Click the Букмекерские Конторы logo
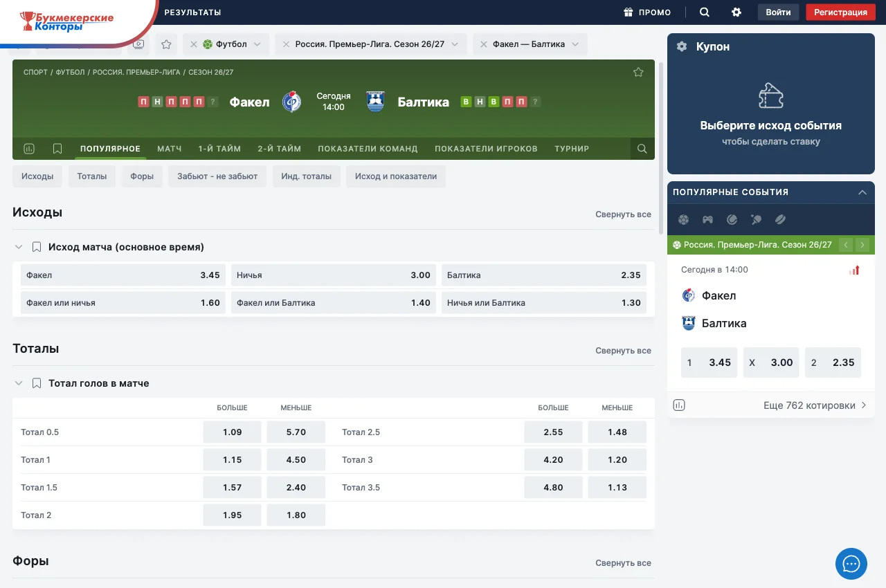 67,21
